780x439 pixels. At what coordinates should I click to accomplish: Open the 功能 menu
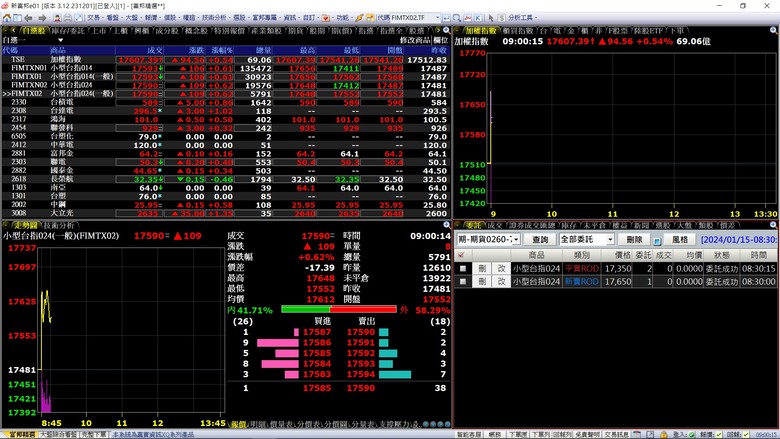click(342, 18)
